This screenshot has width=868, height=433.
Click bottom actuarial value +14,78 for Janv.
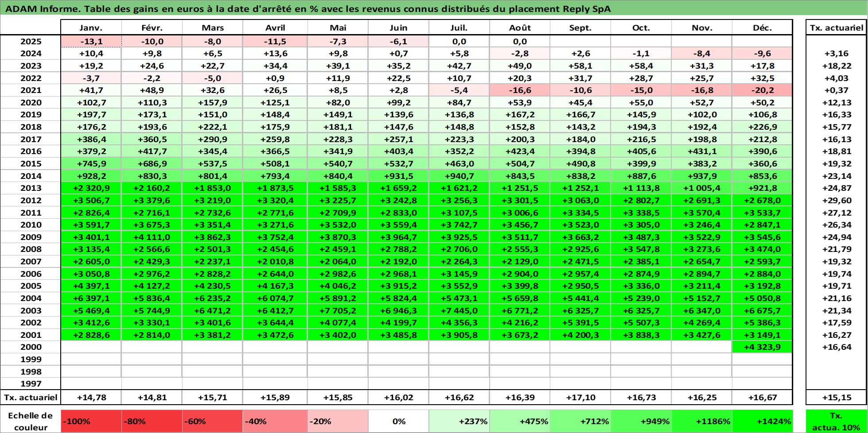(x=91, y=398)
